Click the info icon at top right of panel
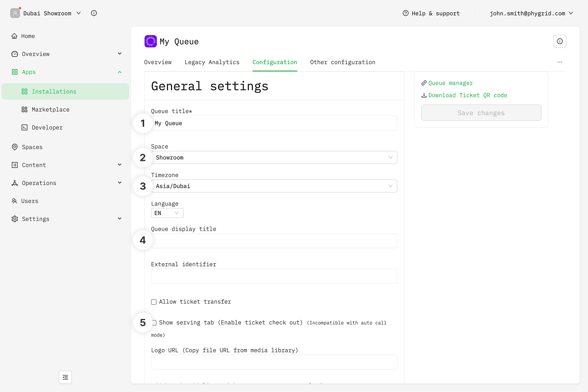 [x=560, y=41]
